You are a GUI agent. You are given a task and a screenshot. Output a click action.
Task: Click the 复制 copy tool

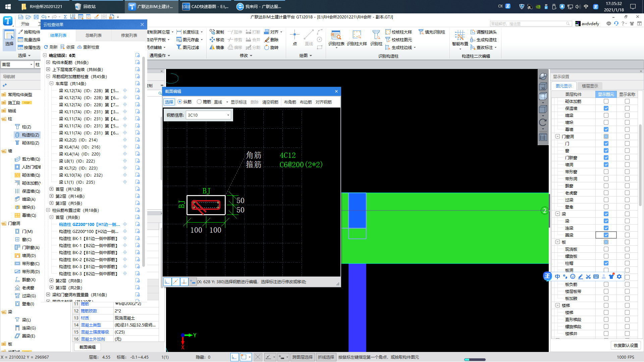217,32
